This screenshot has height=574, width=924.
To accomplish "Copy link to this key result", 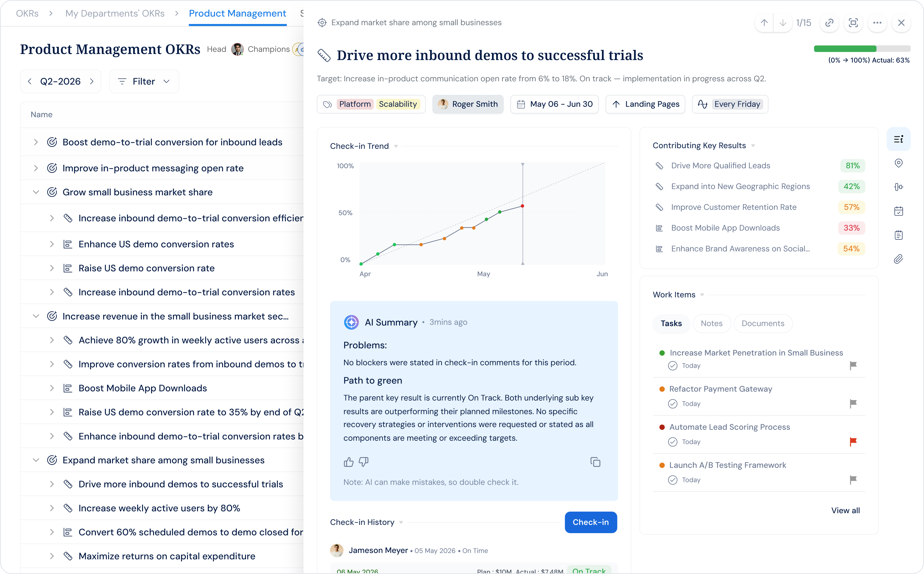I will tap(829, 23).
